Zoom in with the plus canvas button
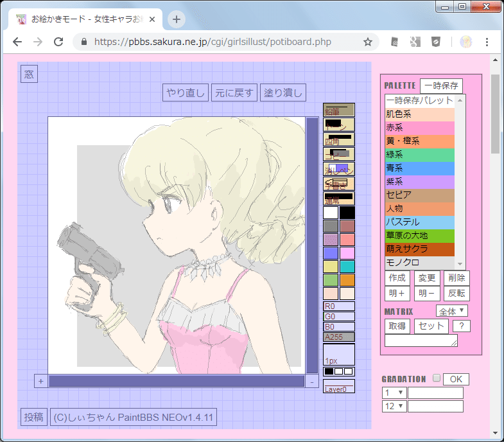 [x=41, y=381]
